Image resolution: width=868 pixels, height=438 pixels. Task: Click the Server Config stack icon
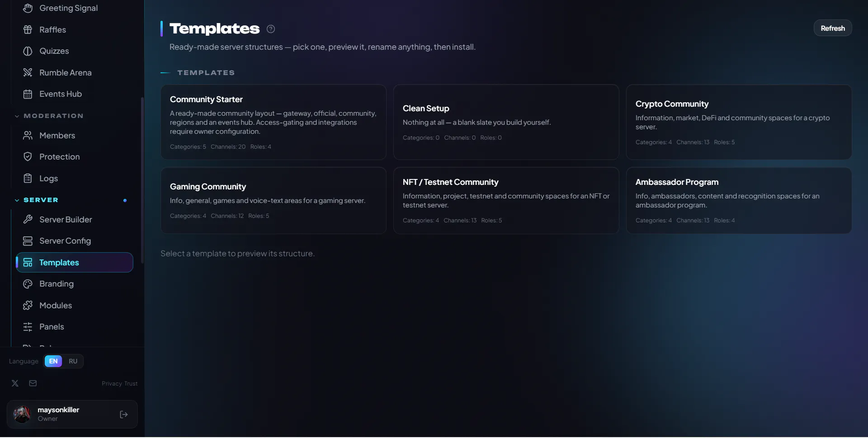pyautogui.click(x=28, y=241)
